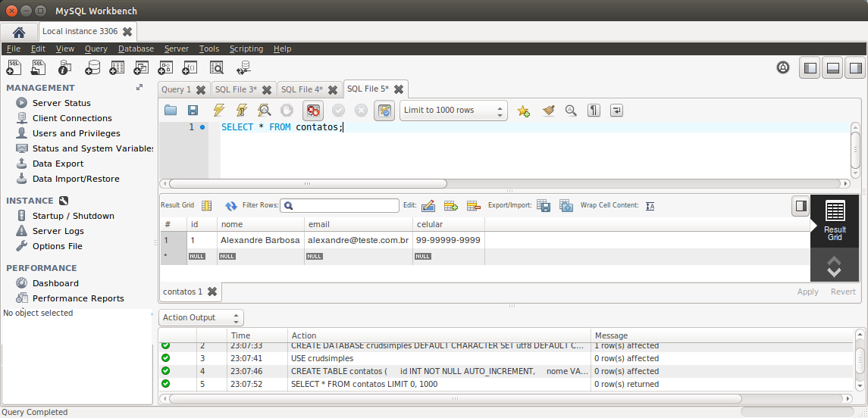Open Users and Privileges
Viewport: 868px width, 418px height.
76,133
